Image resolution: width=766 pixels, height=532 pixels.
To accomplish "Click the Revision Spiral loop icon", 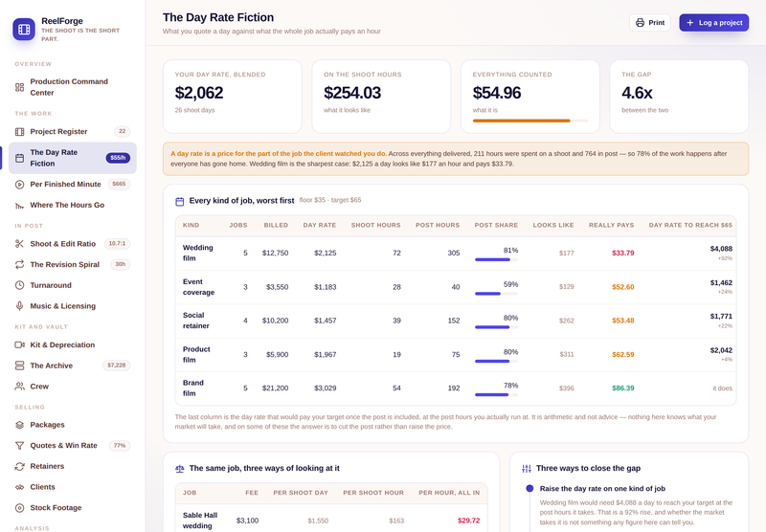I will pos(19,264).
